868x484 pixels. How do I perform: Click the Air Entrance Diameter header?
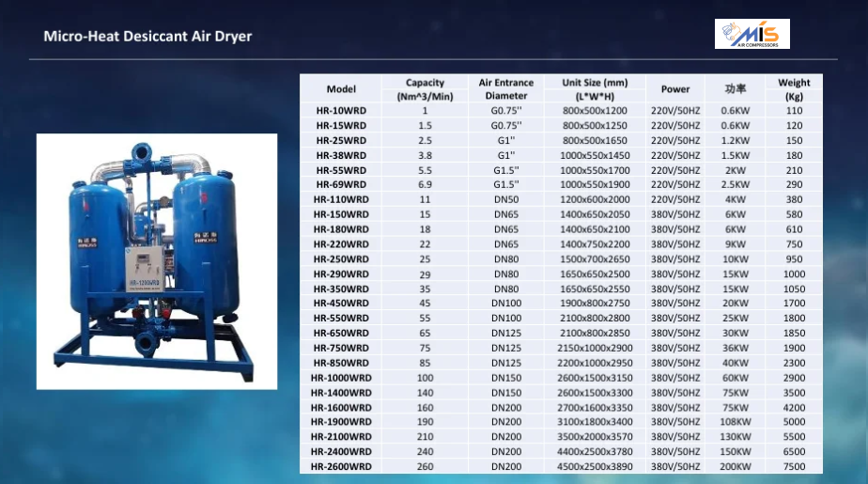(x=506, y=89)
